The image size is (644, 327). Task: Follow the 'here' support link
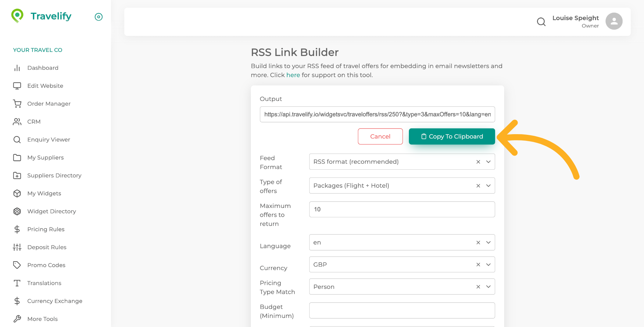coord(293,75)
